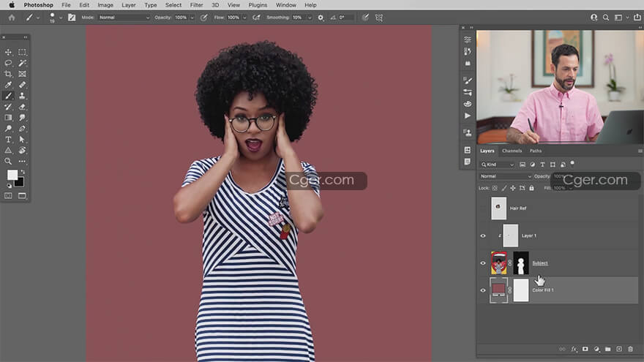The height and width of the screenshot is (362, 644).
Task: Open the Image menu
Action: tap(105, 5)
